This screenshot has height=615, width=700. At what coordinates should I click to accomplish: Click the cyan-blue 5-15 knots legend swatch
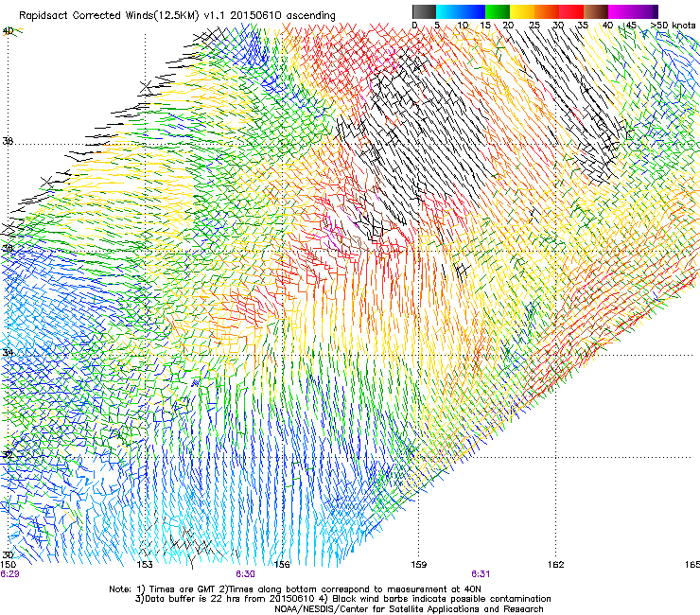click(x=461, y=11)
